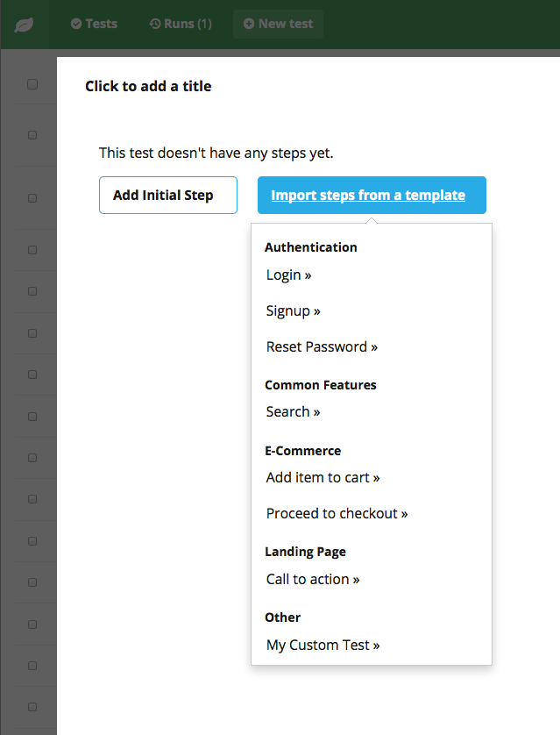The width and height of the screenshot is (560, 735).
Task: Select the Signup template
Action: 293,310
